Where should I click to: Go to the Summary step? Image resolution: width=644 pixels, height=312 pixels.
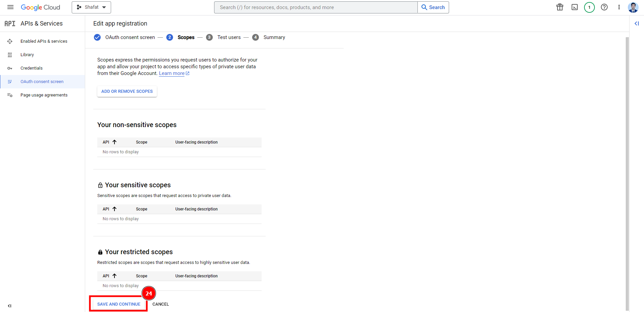point(274,37)
